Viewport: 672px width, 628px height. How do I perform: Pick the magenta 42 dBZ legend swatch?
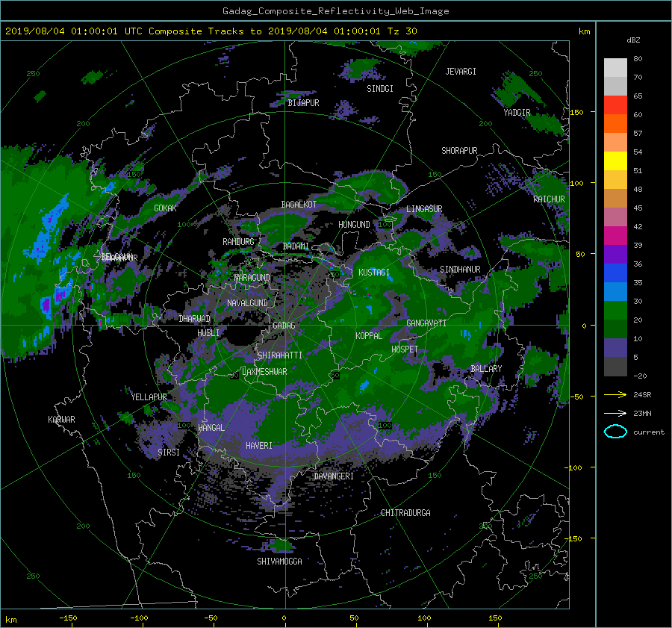point(615,235)
